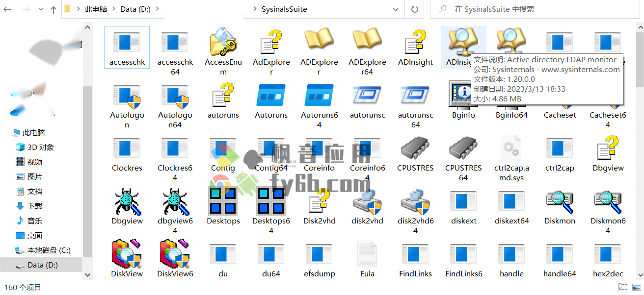Select the diskext64 executable icon
Screen dimensions: 644x295
click(x=512, y=201)
